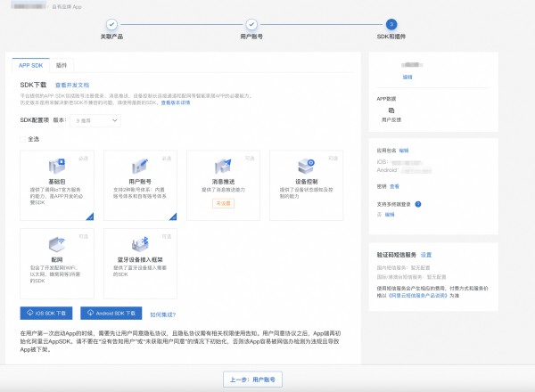Click the 用户反馈 label

pos(391,120)
